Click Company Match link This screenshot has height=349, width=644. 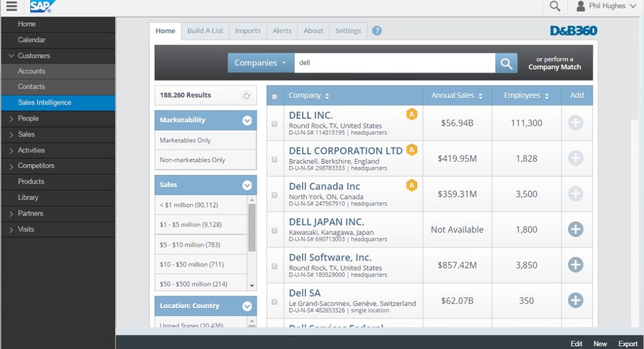point(554,67)
